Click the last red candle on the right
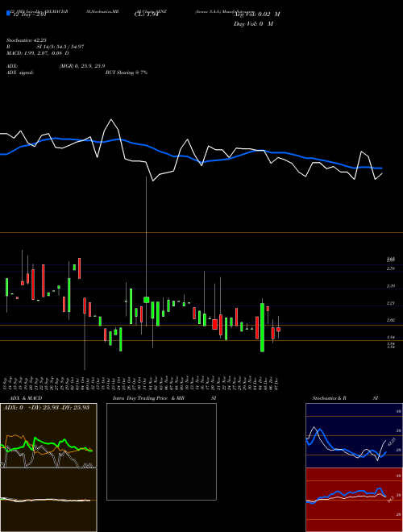The width and height of the screenshot is (403, 532). 279,329
